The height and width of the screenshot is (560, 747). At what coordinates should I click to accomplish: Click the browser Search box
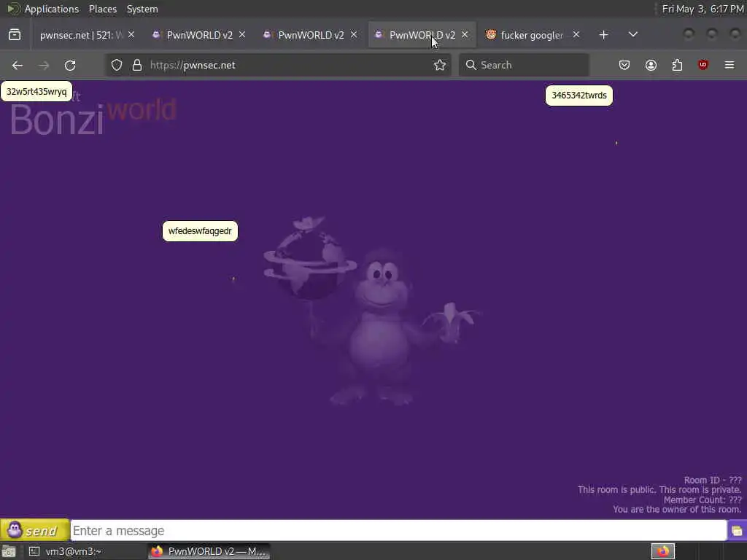point(524,65)
